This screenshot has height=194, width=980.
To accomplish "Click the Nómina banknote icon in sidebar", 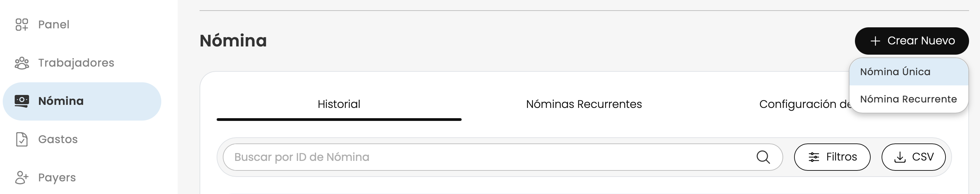I will point(22,101).
